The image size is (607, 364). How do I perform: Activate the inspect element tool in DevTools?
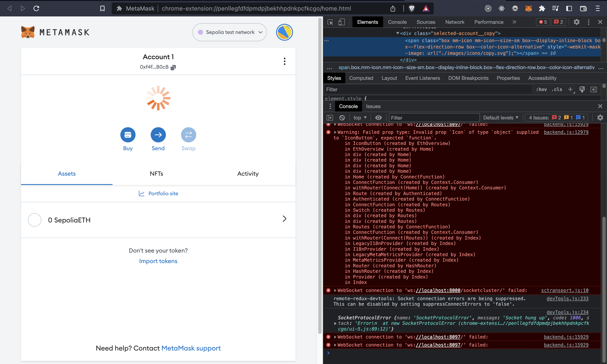[330, 22]
